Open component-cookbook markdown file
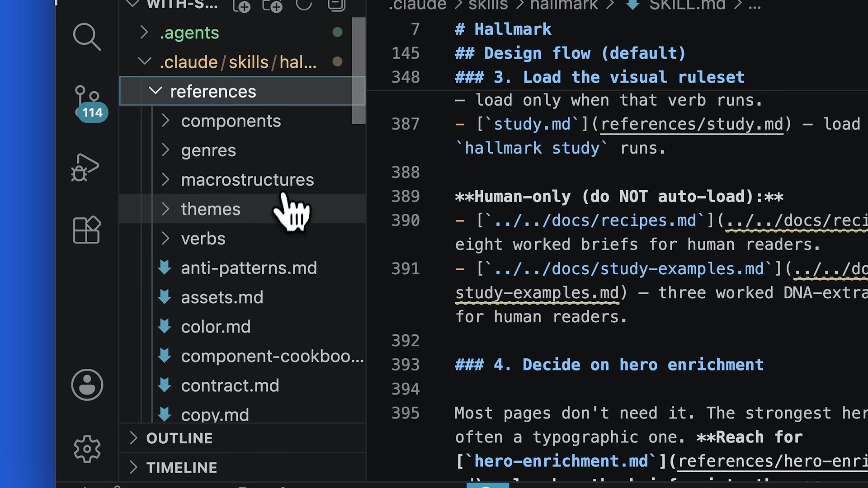Image resolution: width=868 pixels, height=488 pixels. coord(272,356)
